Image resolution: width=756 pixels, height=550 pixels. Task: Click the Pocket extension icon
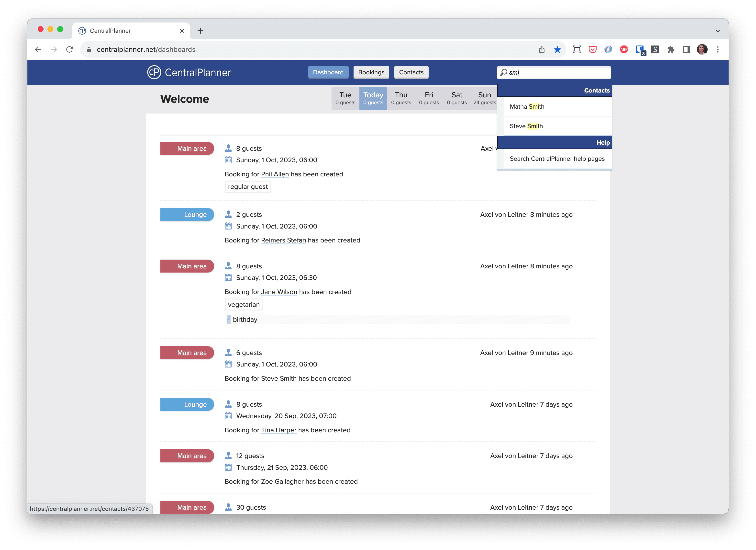[592, 49]
